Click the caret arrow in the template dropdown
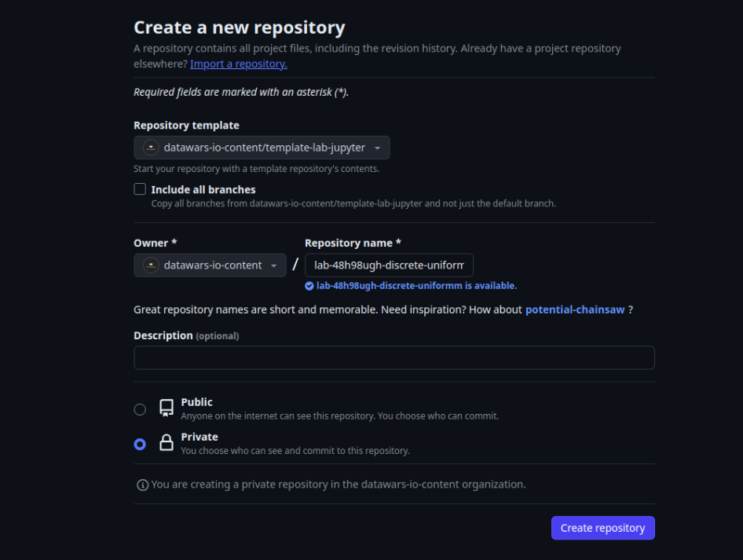The height and width of the screenshot is (560, 743). 378,148
